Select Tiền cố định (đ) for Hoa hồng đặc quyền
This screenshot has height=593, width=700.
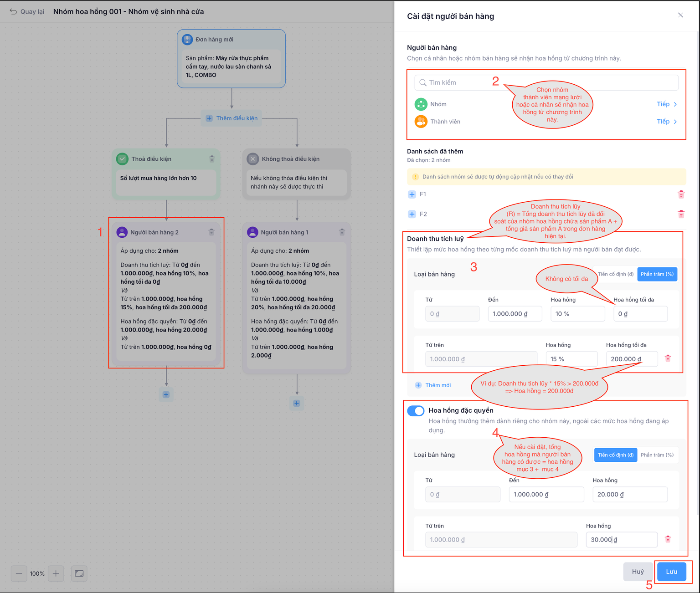(x=615, y=455)
